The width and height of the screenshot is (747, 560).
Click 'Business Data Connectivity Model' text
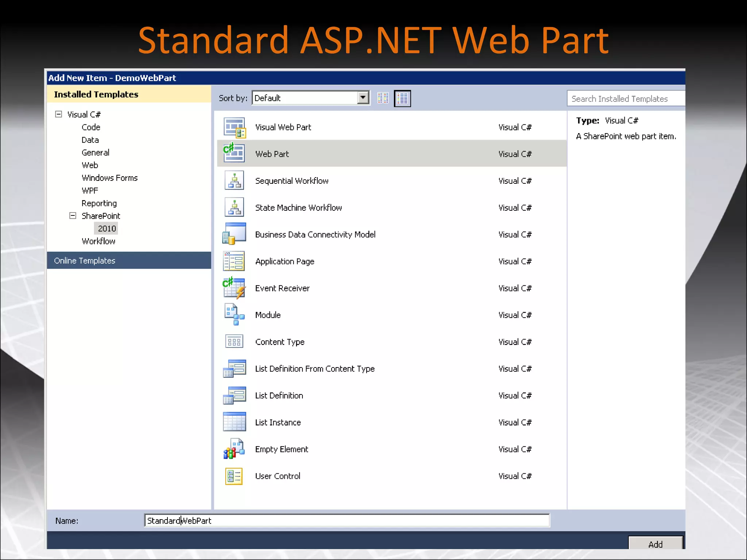[315, 234]
